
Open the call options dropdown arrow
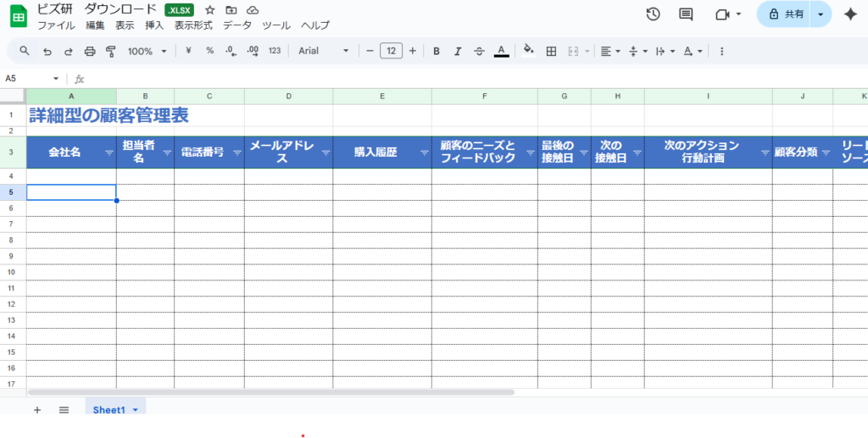tap(738, 14)
